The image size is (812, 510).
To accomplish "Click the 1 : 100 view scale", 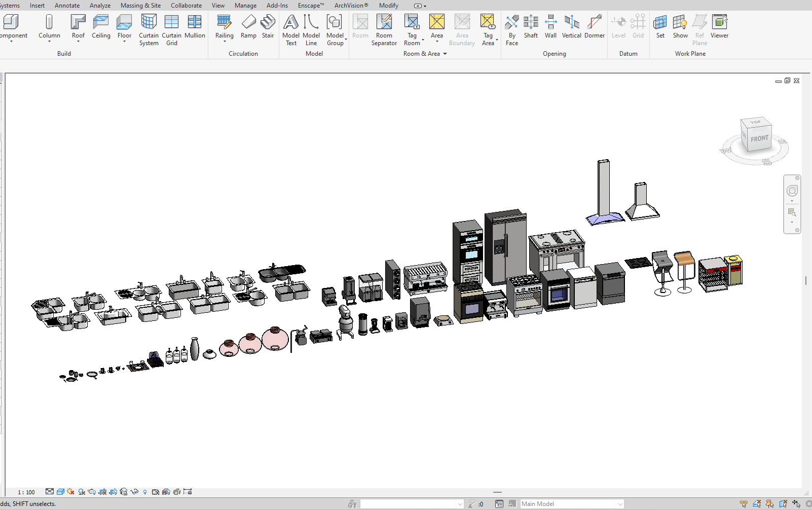I will pos(26,492).
